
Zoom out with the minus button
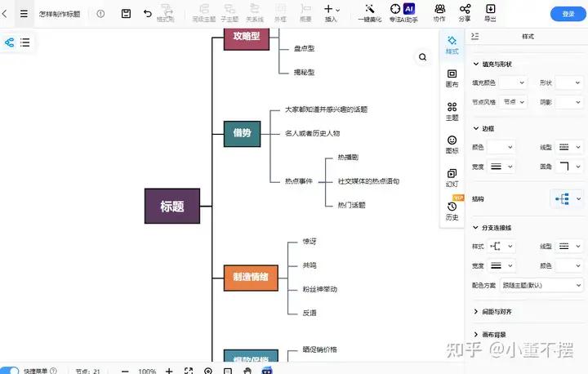[125, 371]
